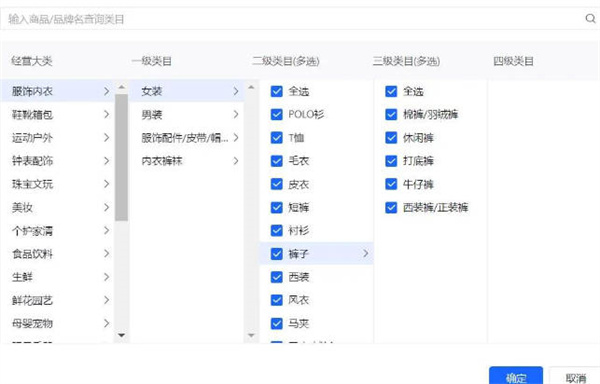The height and width of the screenshot is (384, 600).
Task: Uncheck 全选 in third-level categories
Action: click(391, 91)
